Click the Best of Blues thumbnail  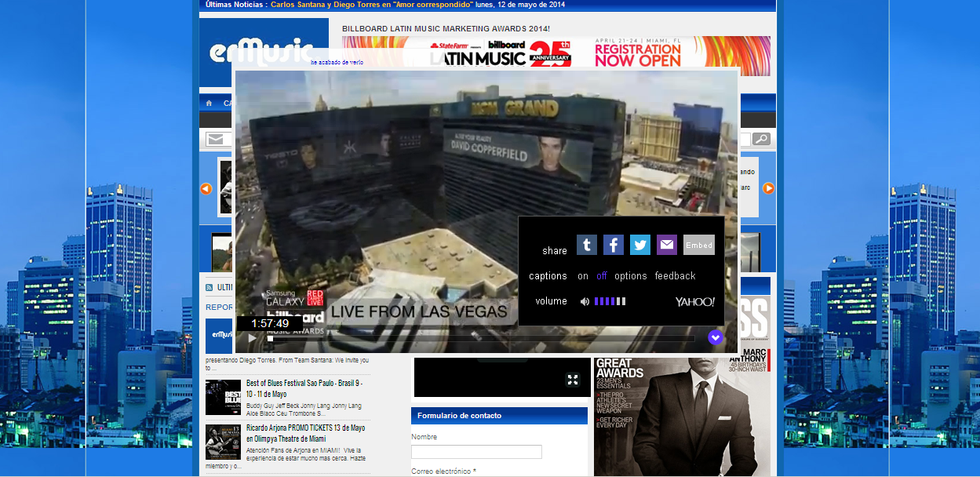pyautogui.click(x=223, y=397)
